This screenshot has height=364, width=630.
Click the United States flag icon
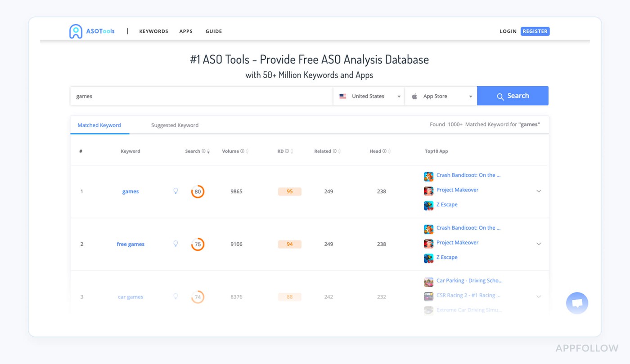pos(342,96)
